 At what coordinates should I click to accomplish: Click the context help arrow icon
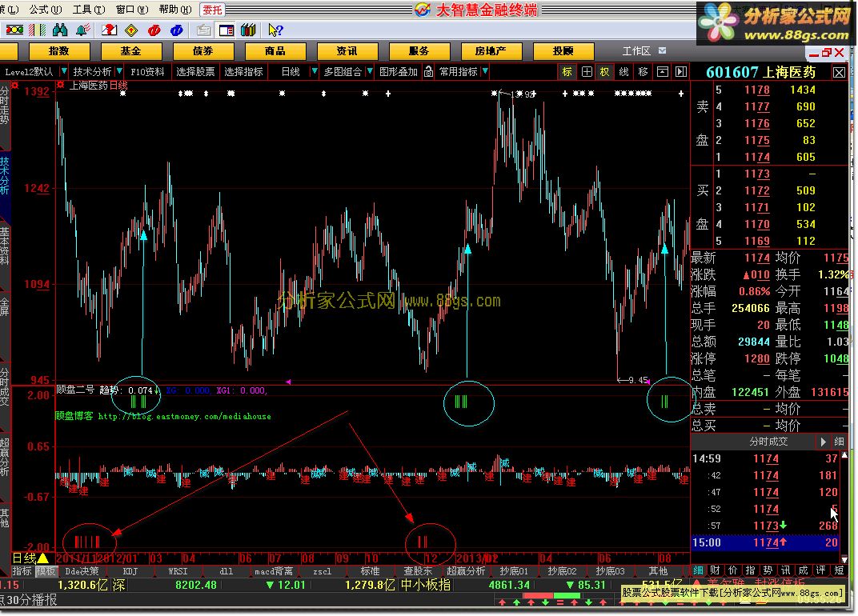coord(275,30)
